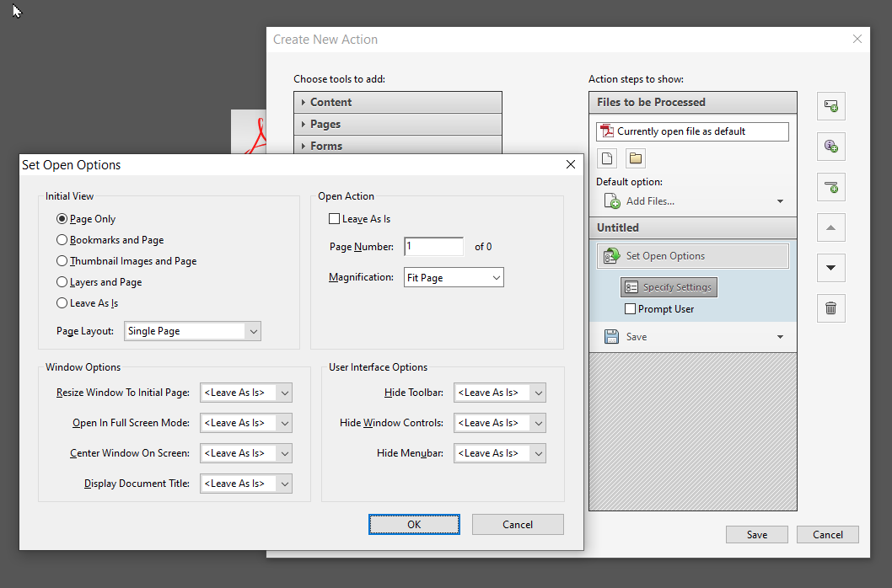
Task: Click the Page Number input field
Action: (433, 246)
